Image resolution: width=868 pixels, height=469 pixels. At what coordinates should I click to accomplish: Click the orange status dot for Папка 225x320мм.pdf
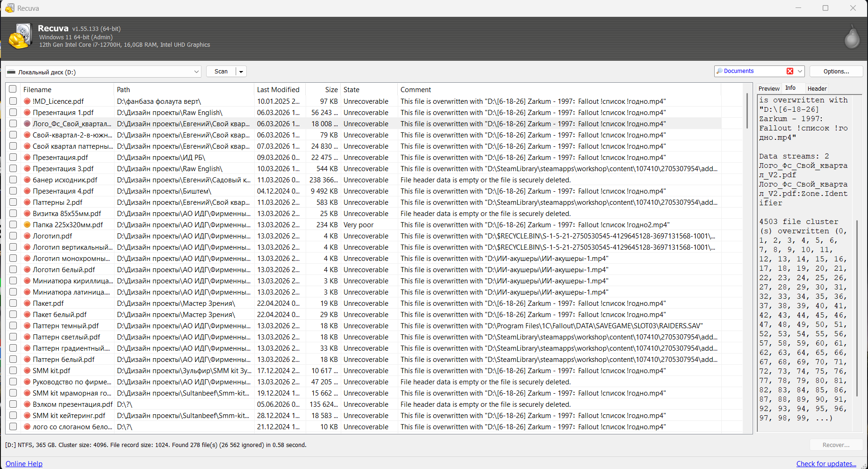[x=27, y=225]
